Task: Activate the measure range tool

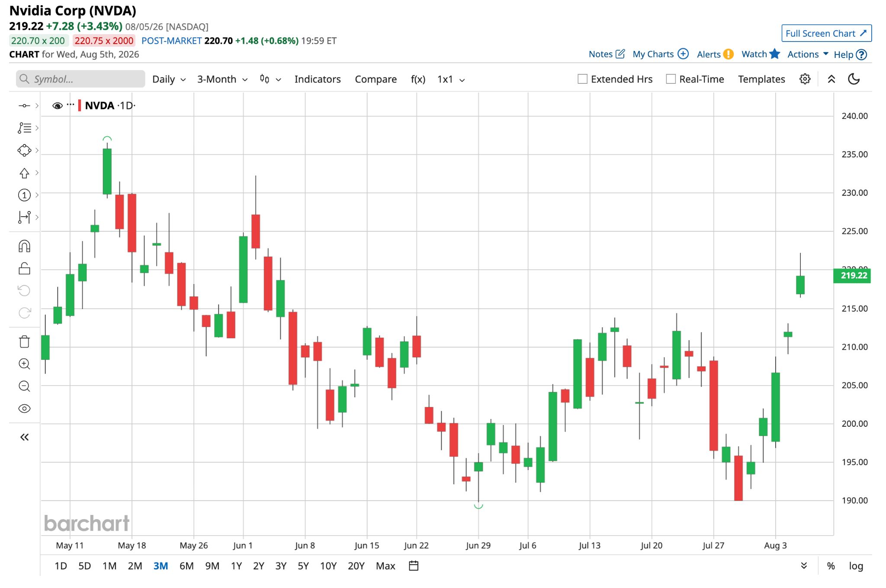Action: 24,217
